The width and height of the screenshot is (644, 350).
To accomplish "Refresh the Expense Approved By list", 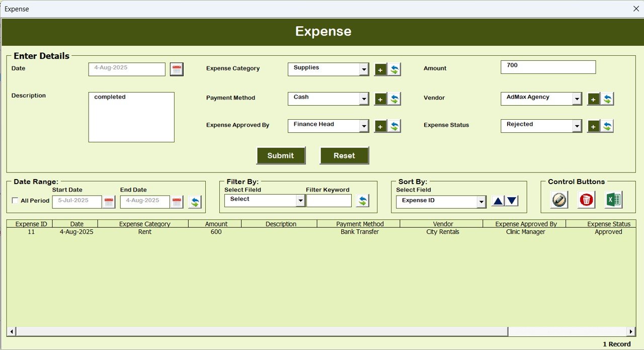I will pyautogui.click(x=394, y=126).
